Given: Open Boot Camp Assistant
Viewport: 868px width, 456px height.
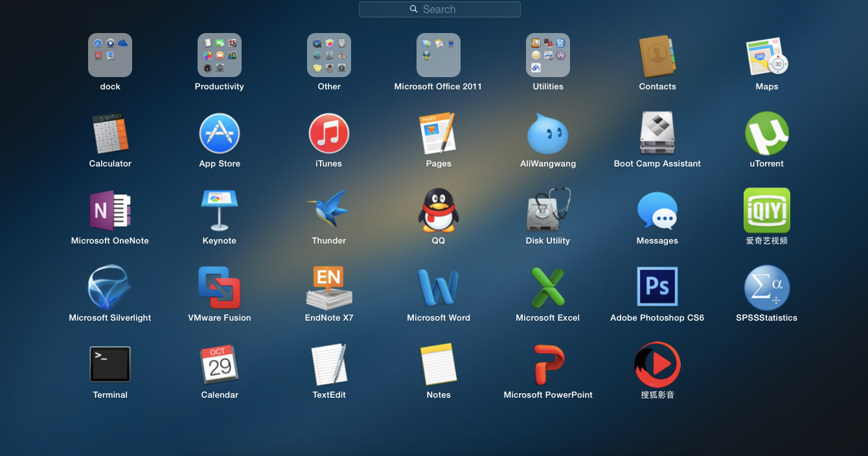Looking at the screenshot, I should tap(657, 133).
